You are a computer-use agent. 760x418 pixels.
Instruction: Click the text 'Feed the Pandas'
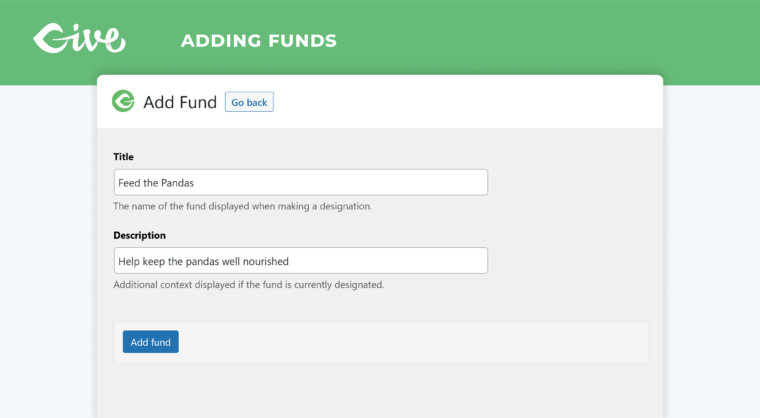(156, 183)
